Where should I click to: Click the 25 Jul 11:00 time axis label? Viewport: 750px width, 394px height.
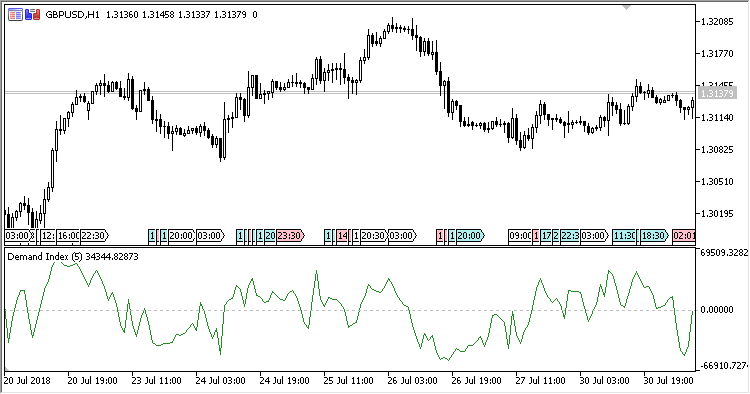pos(349,381)
